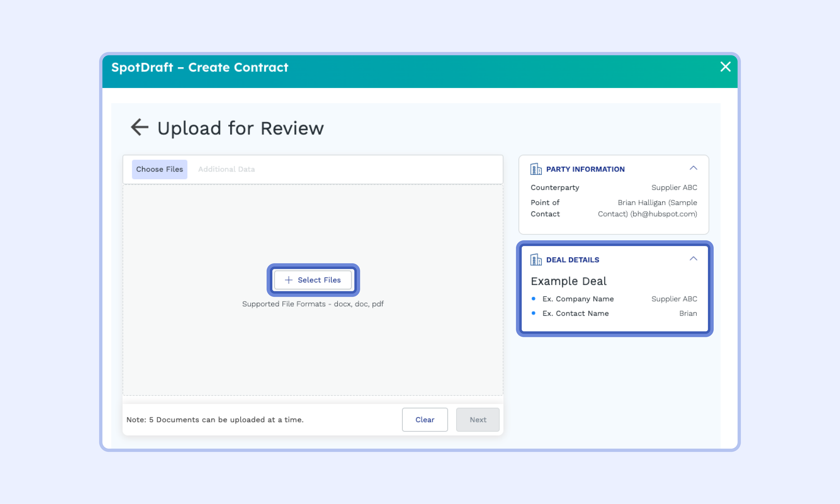
Task: Click the Deal Details building icon
Action: (536, 260)
